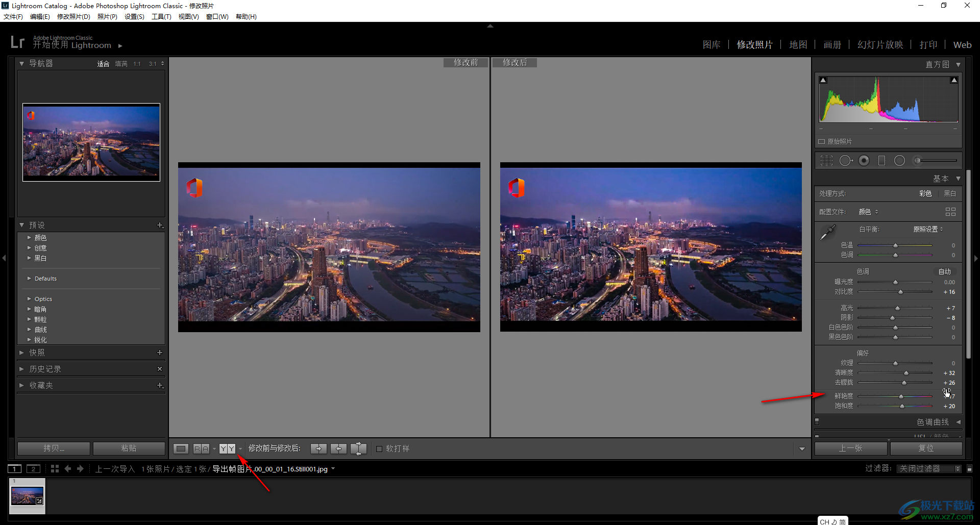Collapse the Navigator panel
Viewport: 980px width, 525px height.
(21, 64)
